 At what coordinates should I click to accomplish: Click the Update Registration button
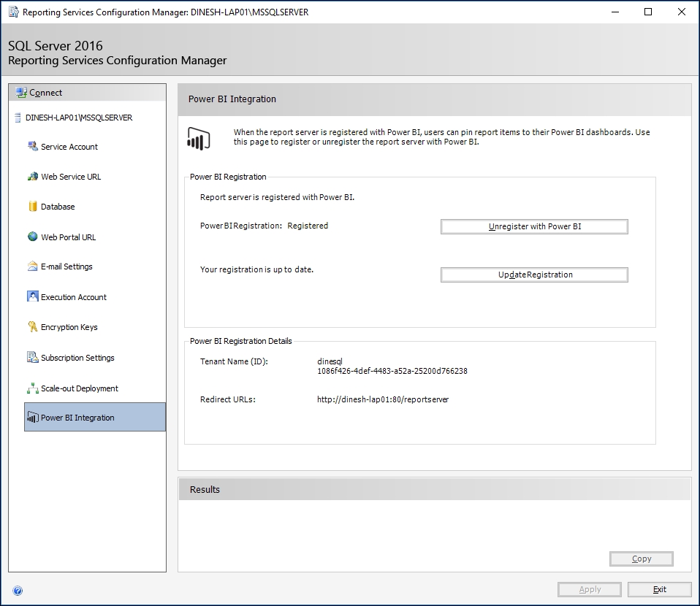tap(533, 275)
